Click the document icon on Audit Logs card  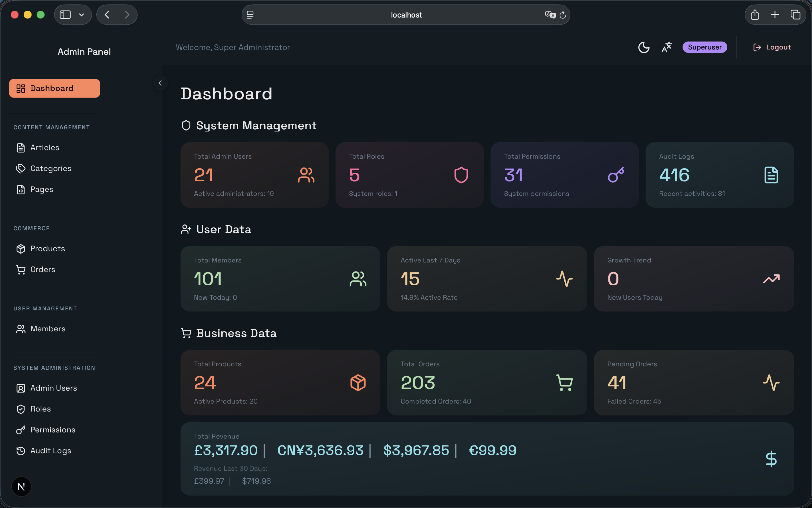point(771,175)
